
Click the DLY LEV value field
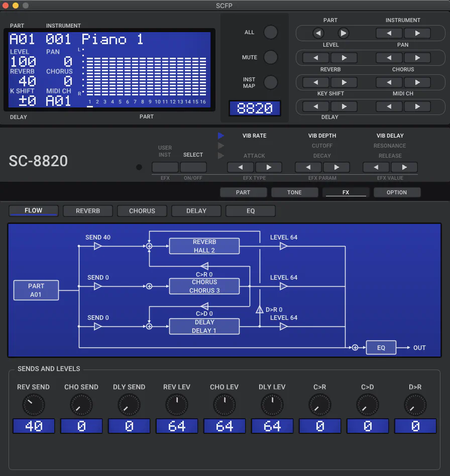(x=272, y=426)
